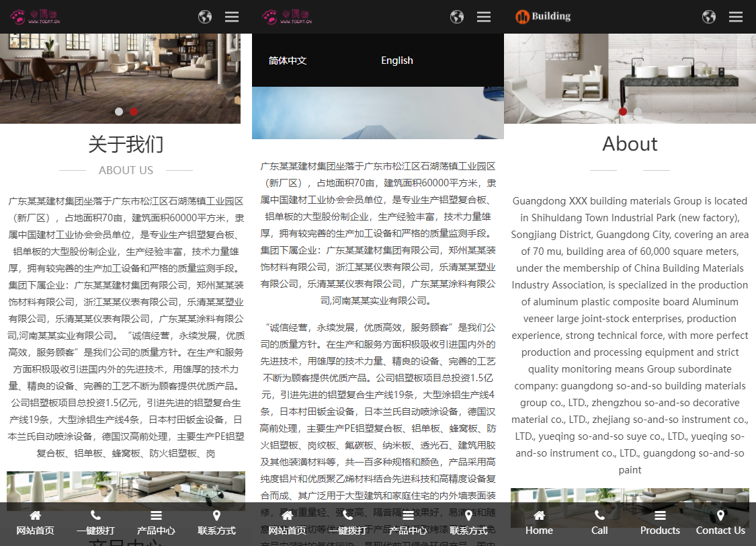Click the bathroom banner in right panel
The image size is (756, 546).
tap(630, 79)
